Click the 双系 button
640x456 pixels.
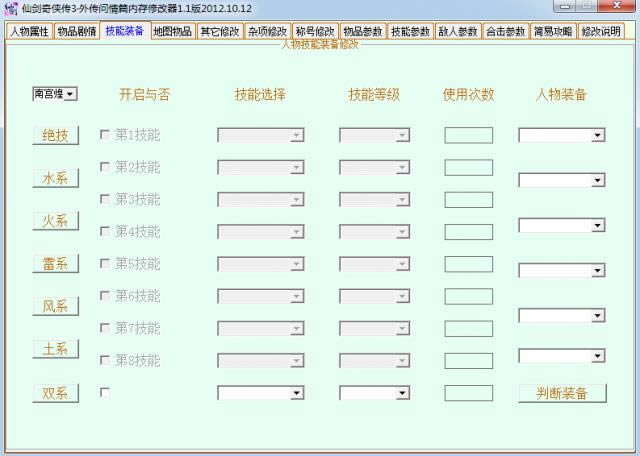[56, 393]
